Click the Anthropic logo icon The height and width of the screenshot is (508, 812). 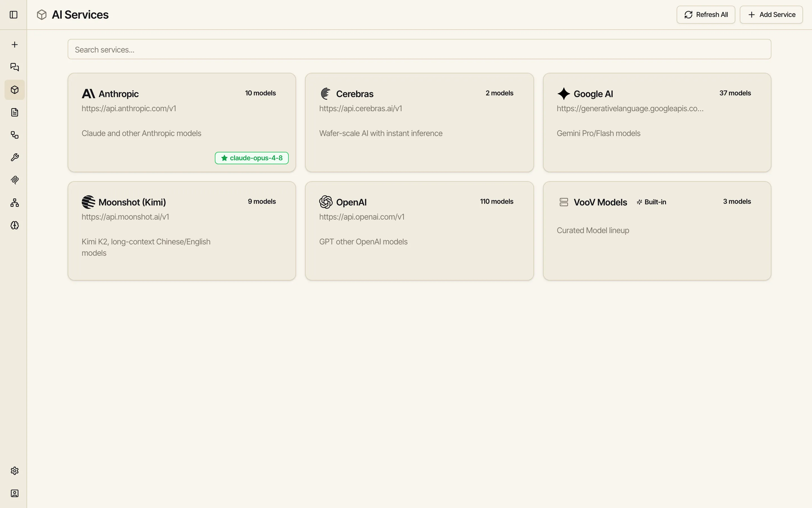tap(88, 94)
